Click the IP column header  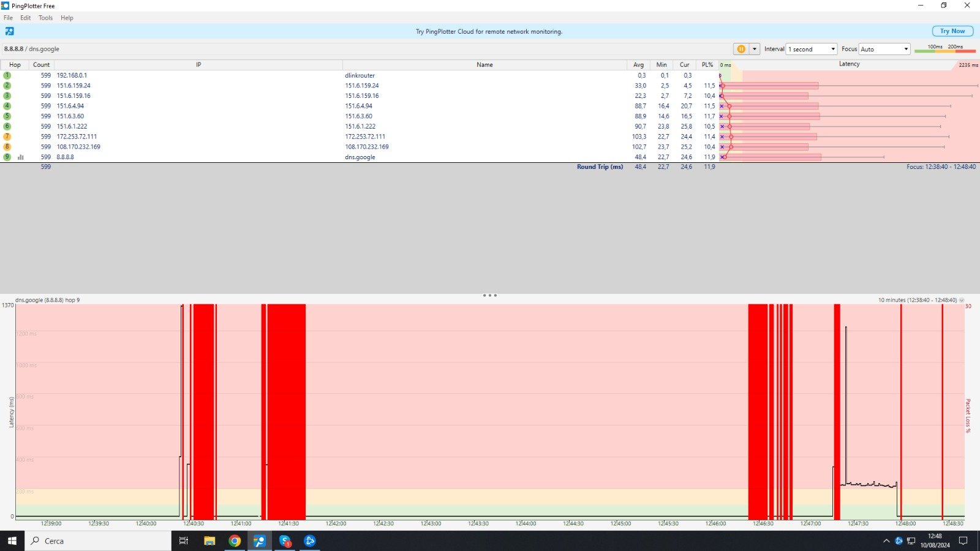[x=198, y=64]
